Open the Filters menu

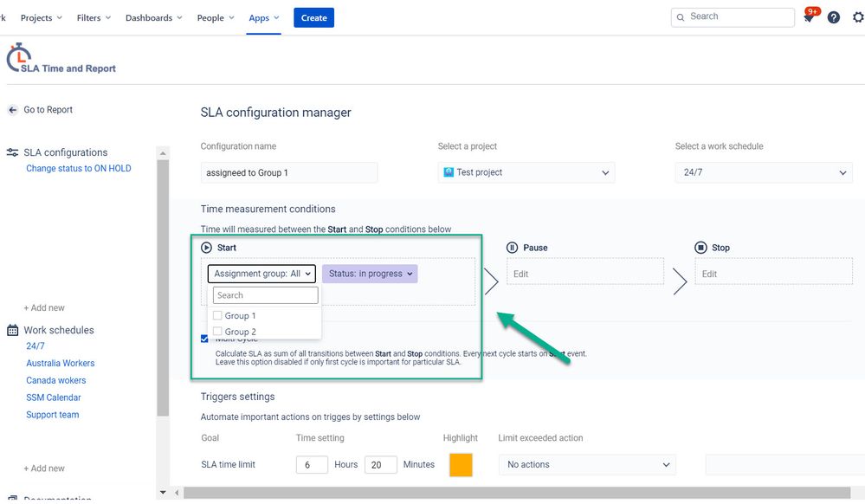[94, 17]
